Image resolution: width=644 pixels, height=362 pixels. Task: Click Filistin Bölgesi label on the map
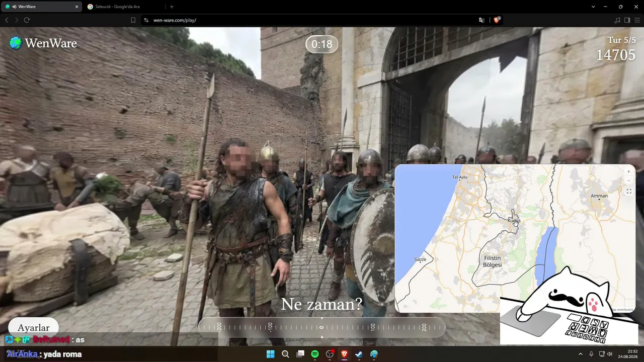click(x=492, y=261)
